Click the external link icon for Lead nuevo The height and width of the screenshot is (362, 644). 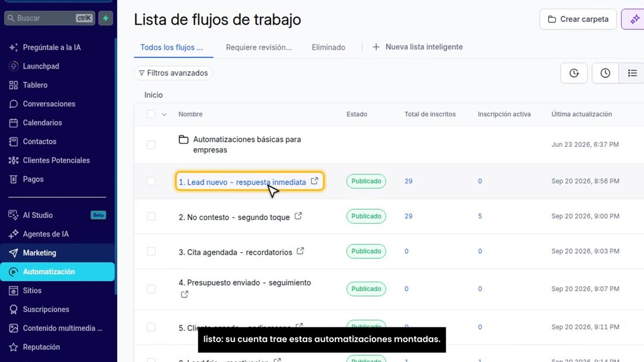pos(314,181)
